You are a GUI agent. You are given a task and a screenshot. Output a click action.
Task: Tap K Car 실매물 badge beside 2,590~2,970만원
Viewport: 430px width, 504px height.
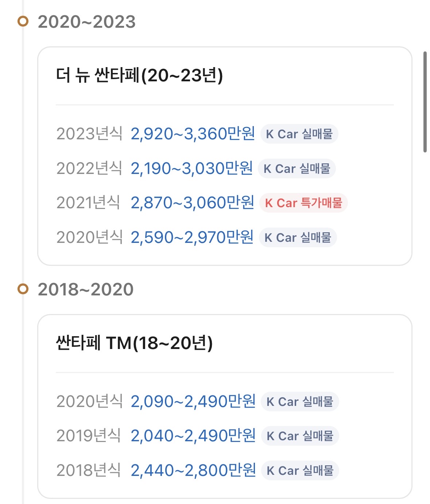point(298,237)
